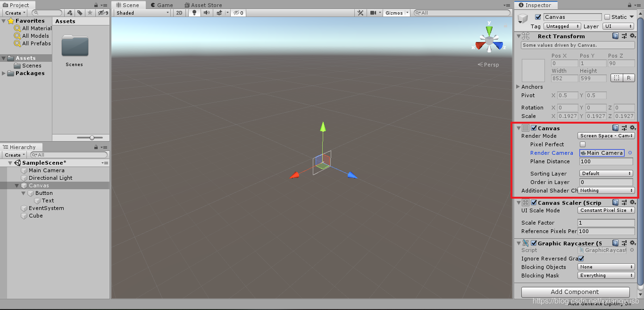The image size is (644, 310).
Task: Open the Layer UI dropdown
Action: tap(618, 26)
